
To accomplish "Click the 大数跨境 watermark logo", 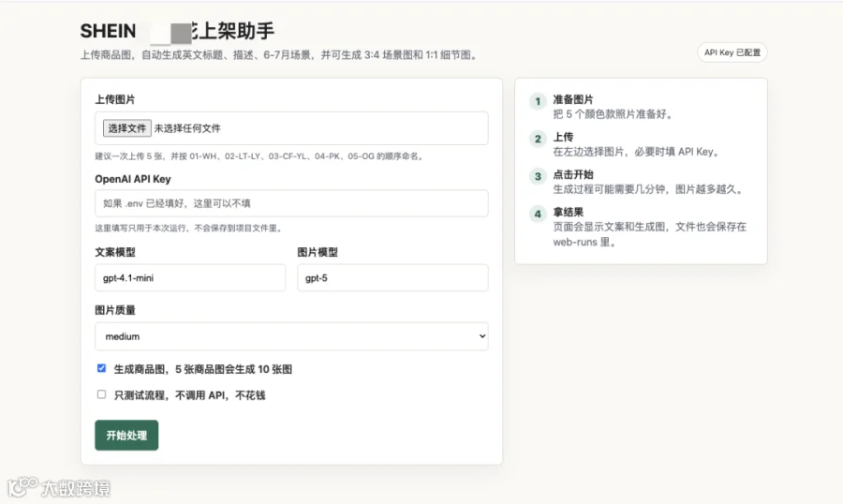I will 59,487.
